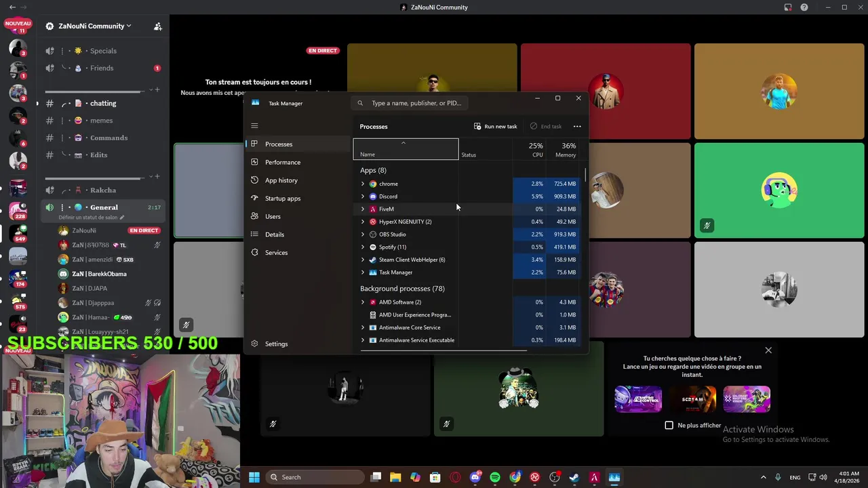Switch to the Performance tab
This screenshot has height=488, width=868.
point(297,162)
